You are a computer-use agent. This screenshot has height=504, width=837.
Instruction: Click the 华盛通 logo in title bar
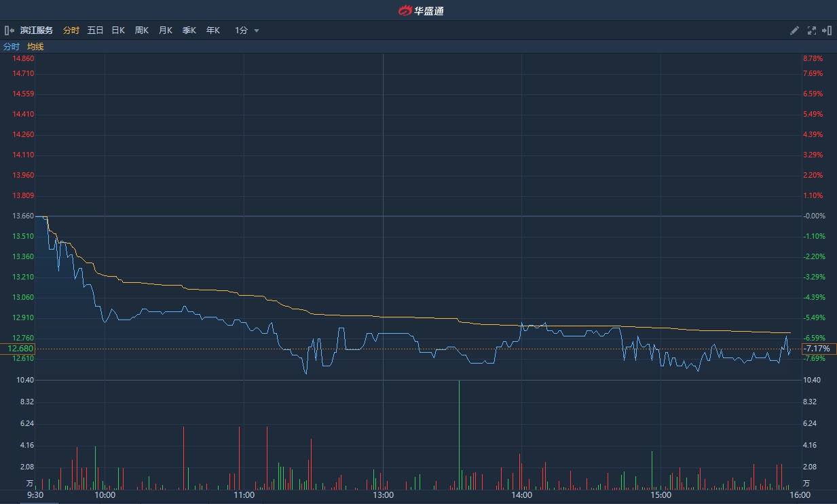(421, 10)
